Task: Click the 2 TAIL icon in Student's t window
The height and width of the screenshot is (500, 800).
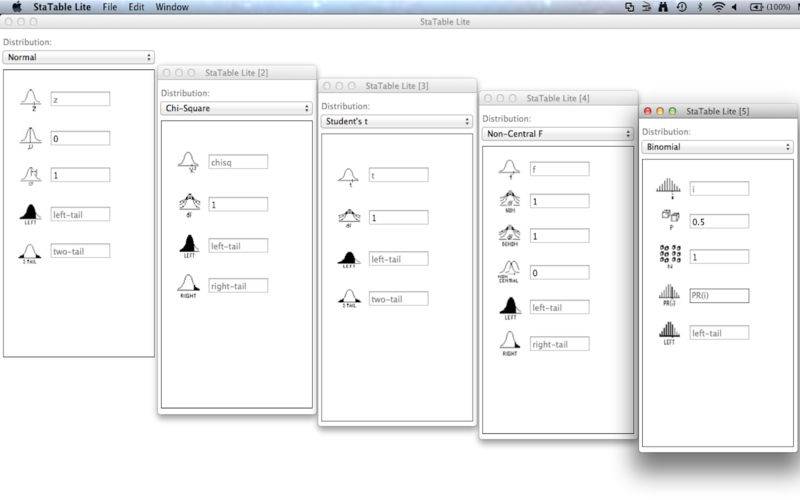Action: point(349,298)
